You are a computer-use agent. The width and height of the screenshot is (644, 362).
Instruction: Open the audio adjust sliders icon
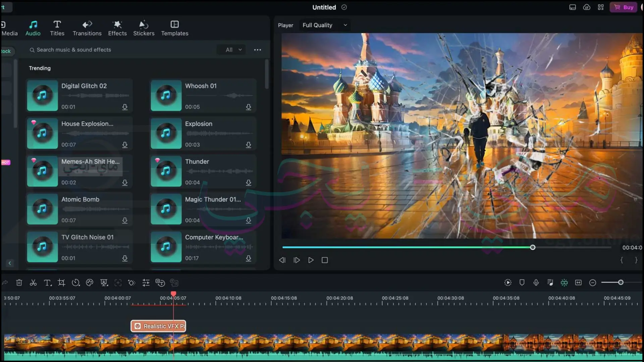pos(146,283)
